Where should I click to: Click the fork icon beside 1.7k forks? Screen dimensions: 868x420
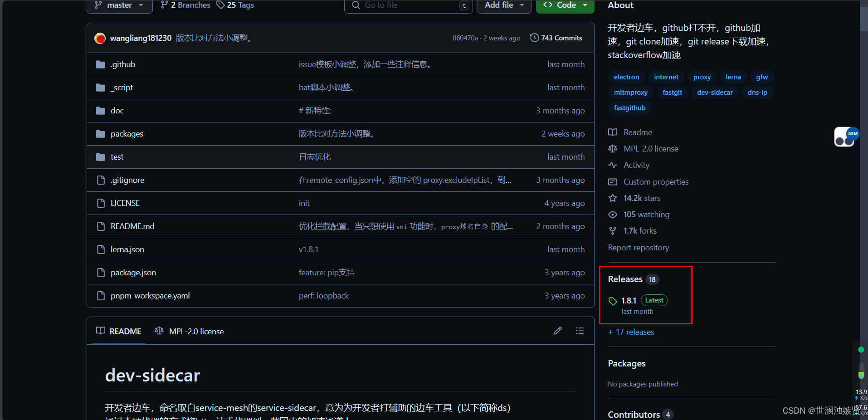click(x=613, y=230)
